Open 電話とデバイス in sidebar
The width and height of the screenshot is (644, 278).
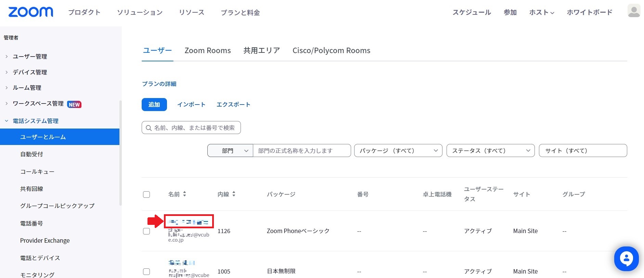(x=40, y=258)
